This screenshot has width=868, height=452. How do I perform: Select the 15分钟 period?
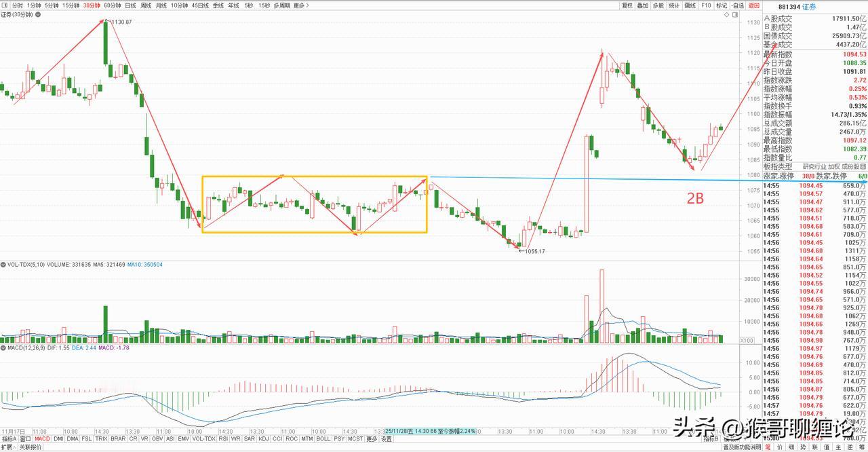71,5
